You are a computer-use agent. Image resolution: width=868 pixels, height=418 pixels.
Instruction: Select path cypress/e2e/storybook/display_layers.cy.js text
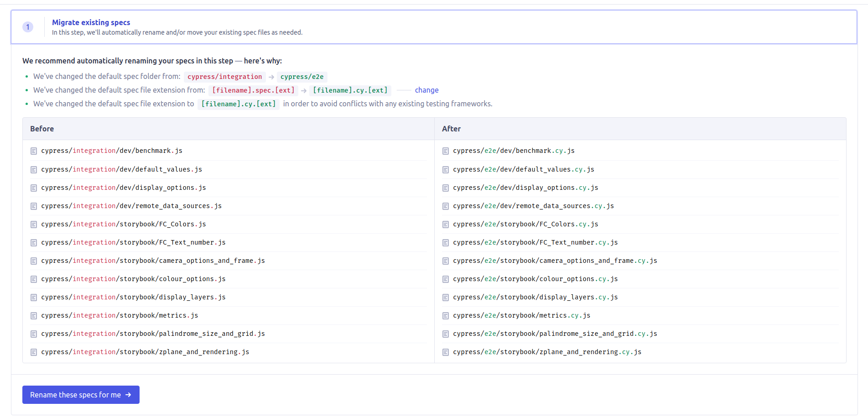[535, 297]
